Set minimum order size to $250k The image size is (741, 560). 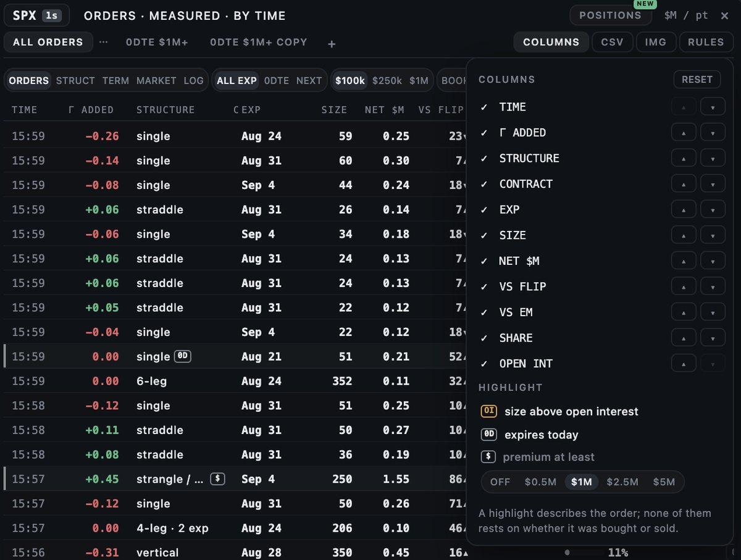click(x=387, y=81)
